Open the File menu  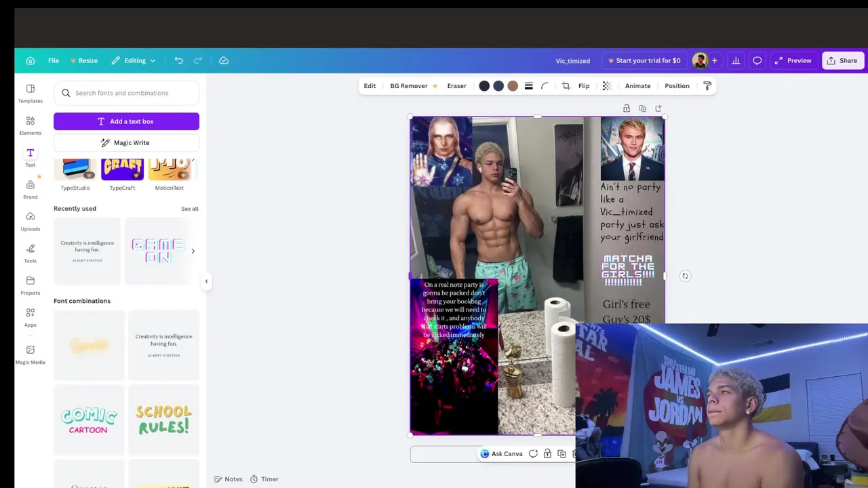pyautogui.click(x=54, y=60)
